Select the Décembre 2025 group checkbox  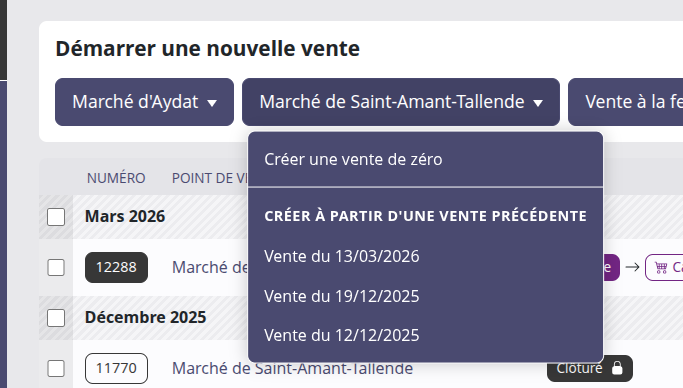point(56,318)
